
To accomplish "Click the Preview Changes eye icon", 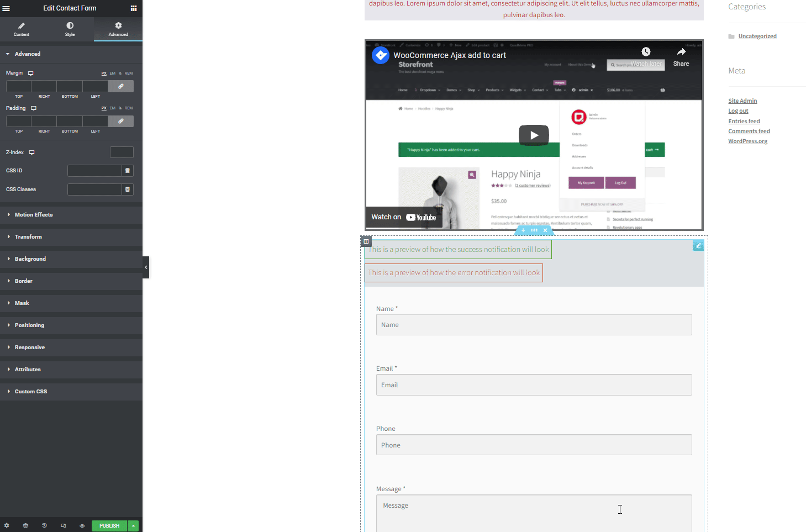I will (x=82, y=526).
